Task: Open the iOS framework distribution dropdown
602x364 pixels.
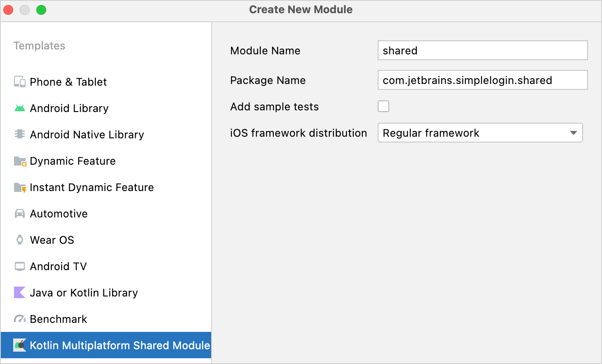Action: coord(573,133)
